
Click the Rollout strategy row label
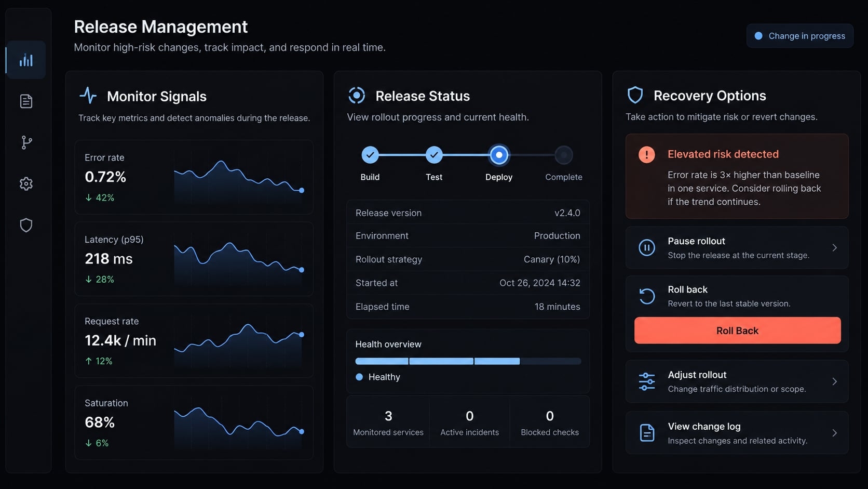click(388, 259)
